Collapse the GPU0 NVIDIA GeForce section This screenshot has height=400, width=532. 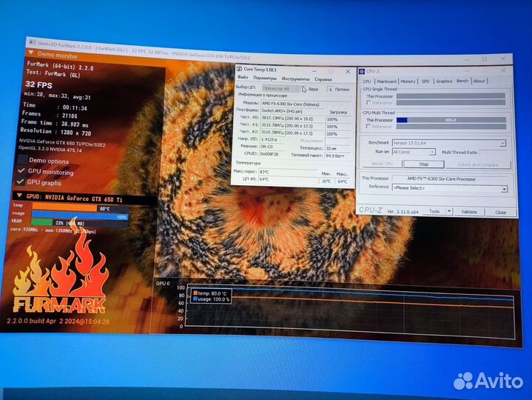tap(17, 196)
